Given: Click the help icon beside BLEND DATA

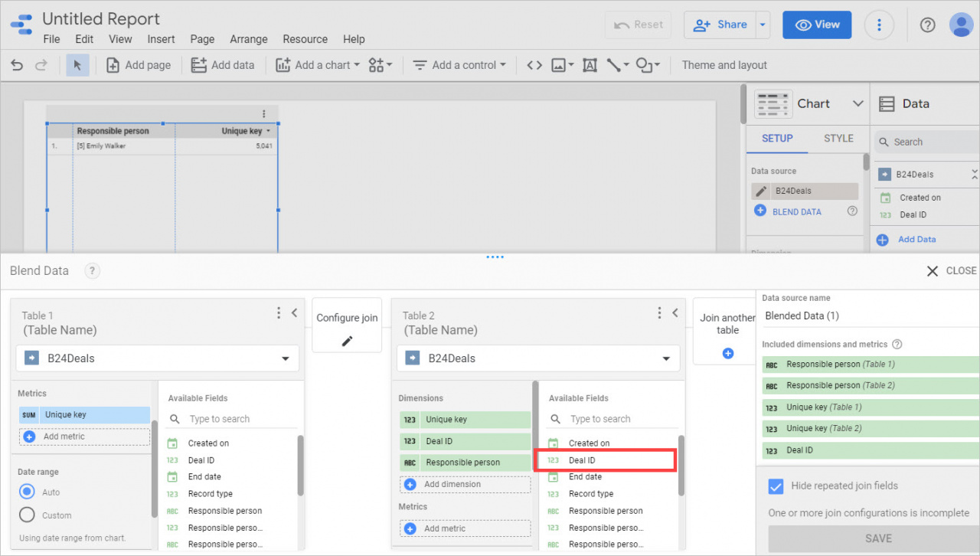Looking at the screenshot, I should pos(851,211).
